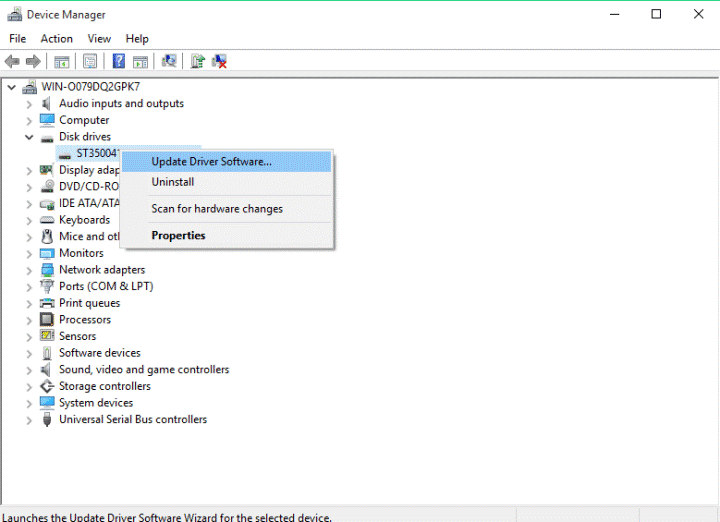This screenshot has height=522, width=720.
Task: Click the Storage controllers icon
Action: (47, 386)
